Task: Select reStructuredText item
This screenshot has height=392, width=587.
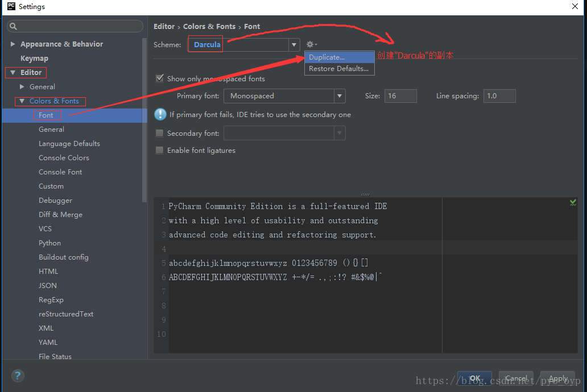Action: [66, 314]
